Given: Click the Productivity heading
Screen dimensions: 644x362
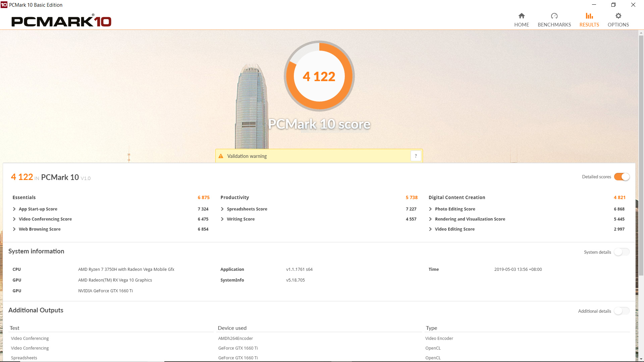Looking at the screenshot, I should tap(234, 197).
